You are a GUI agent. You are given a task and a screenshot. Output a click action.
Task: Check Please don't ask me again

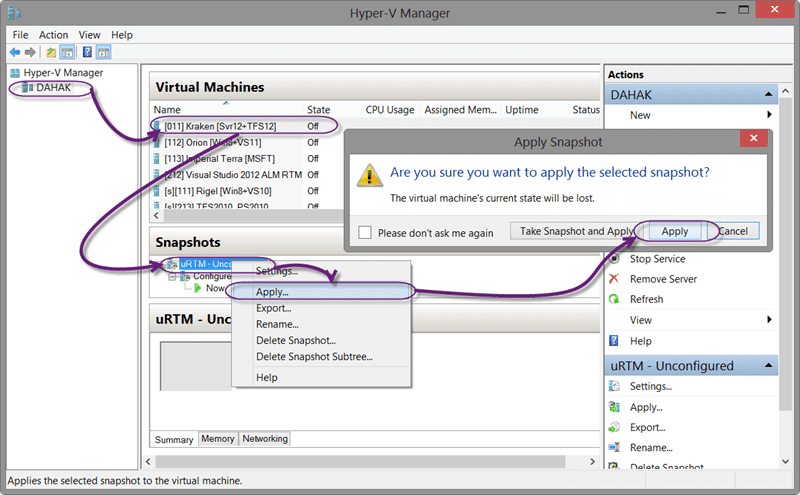click(365, 233)
